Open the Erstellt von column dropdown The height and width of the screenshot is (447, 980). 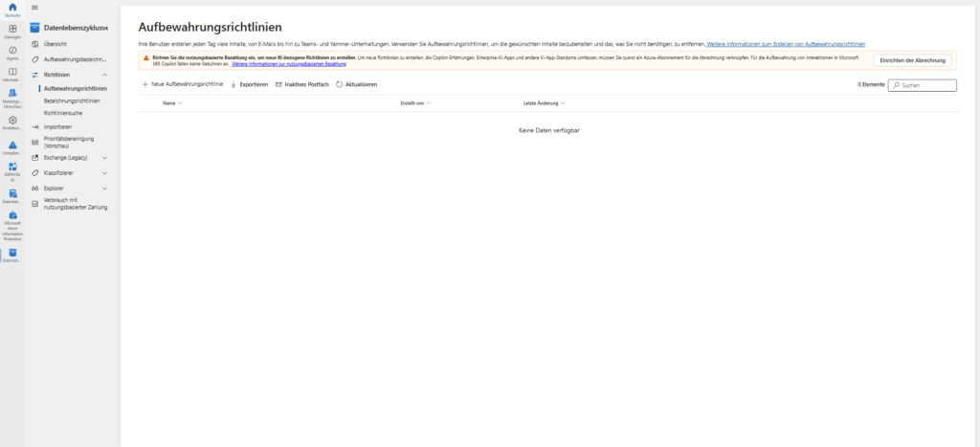pos(429,102)
